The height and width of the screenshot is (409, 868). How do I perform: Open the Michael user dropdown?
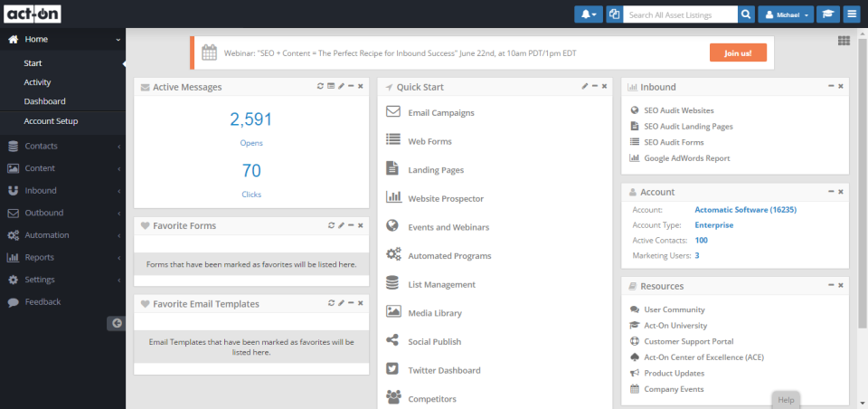click(785, 14)
